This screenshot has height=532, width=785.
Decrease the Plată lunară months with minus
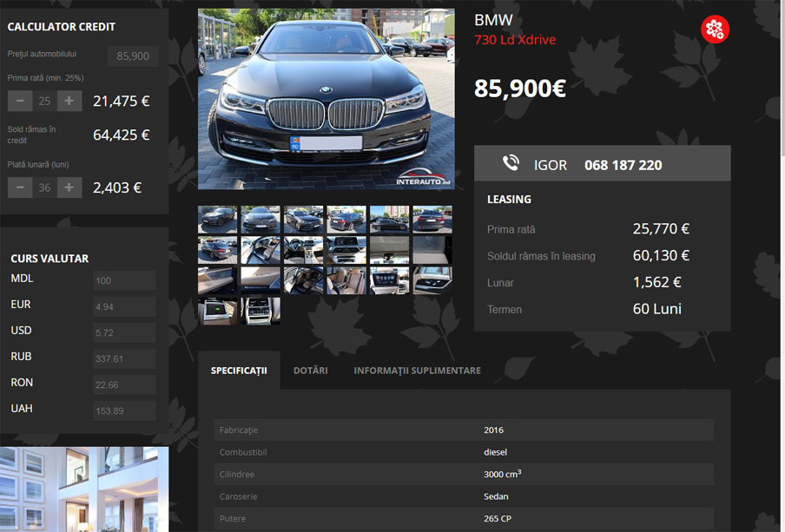click(20, 187)
